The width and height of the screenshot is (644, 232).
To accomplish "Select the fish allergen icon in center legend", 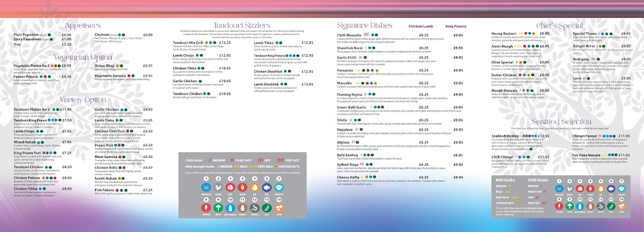I will coord(267,187).
